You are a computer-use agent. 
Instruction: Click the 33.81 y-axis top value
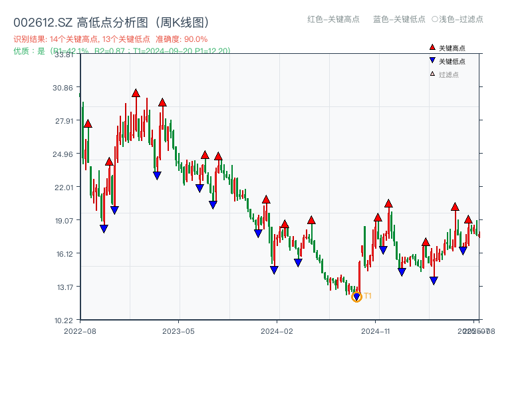(65, 56)
